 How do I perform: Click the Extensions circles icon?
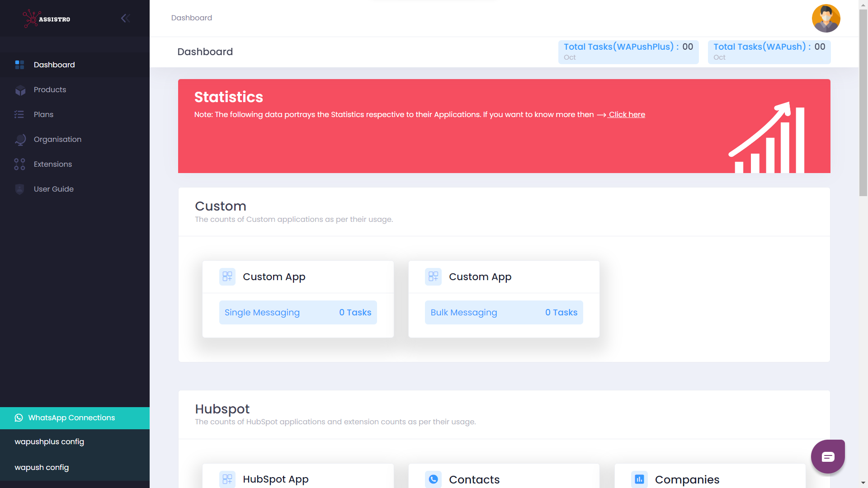(x=19, y=164)
